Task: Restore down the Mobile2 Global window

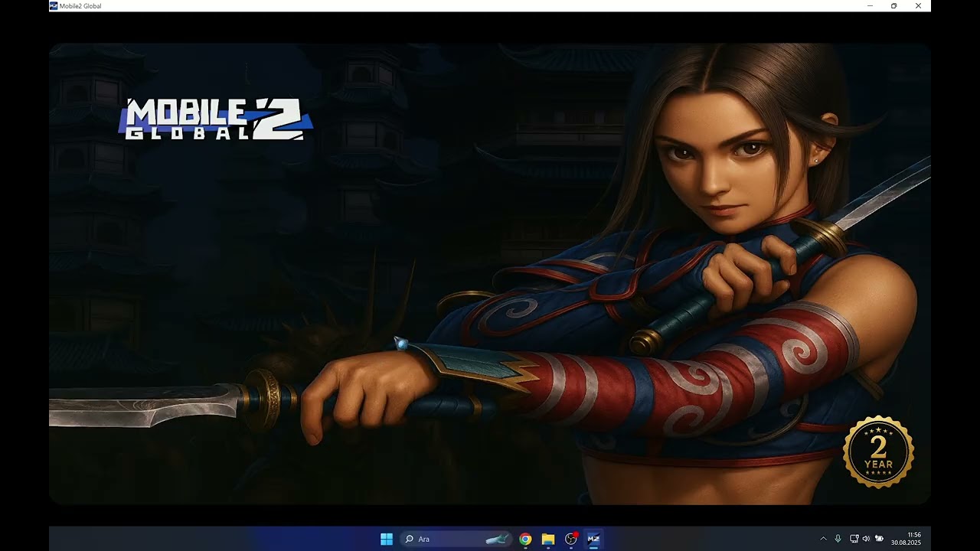Action: (x=893, y=5)
